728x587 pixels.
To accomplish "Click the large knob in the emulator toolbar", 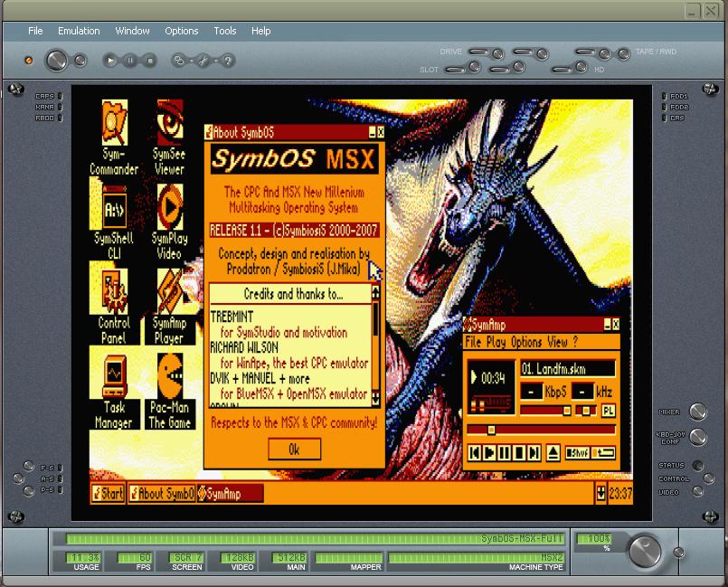I will tap(56, 61).
